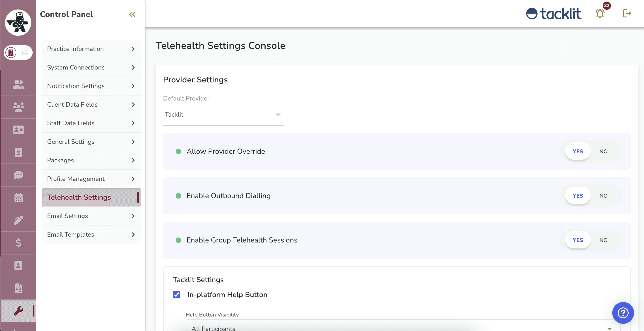The width and height of the screenshot is (644, 331).
Task: Open the dollar invoices sidebar icon
Action: pyautogui.click(x=19, y=243)
